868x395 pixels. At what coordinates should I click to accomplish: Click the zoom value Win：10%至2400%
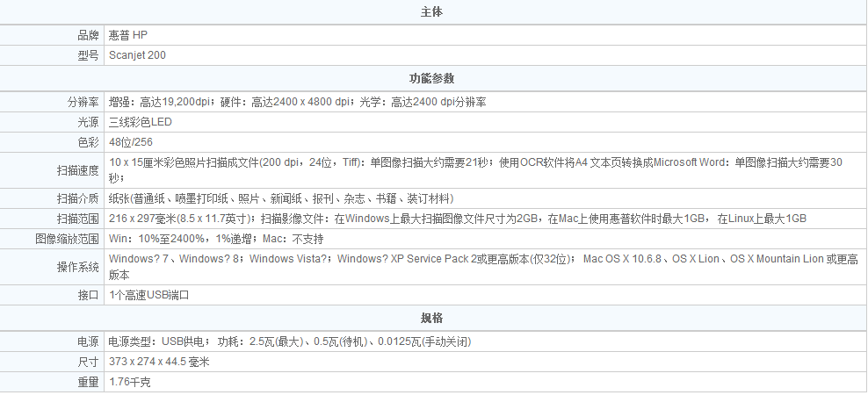tap(216, 239)
